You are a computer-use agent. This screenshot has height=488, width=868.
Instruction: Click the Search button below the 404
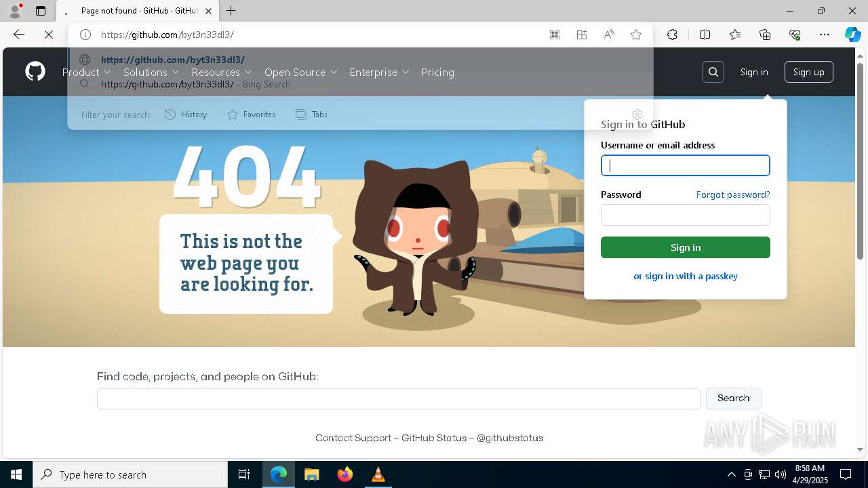pos(733,398)
